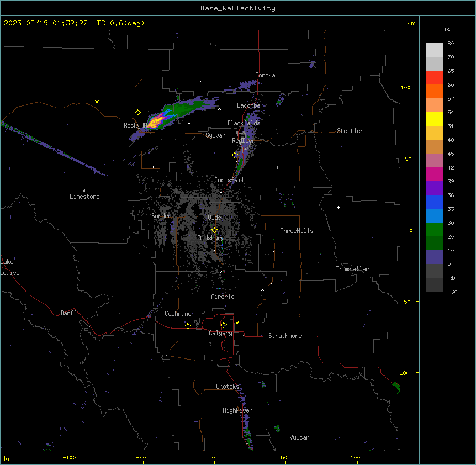
Task: Select the magenta 39-42 dBZ legend swatch
Action: (434, 175)
